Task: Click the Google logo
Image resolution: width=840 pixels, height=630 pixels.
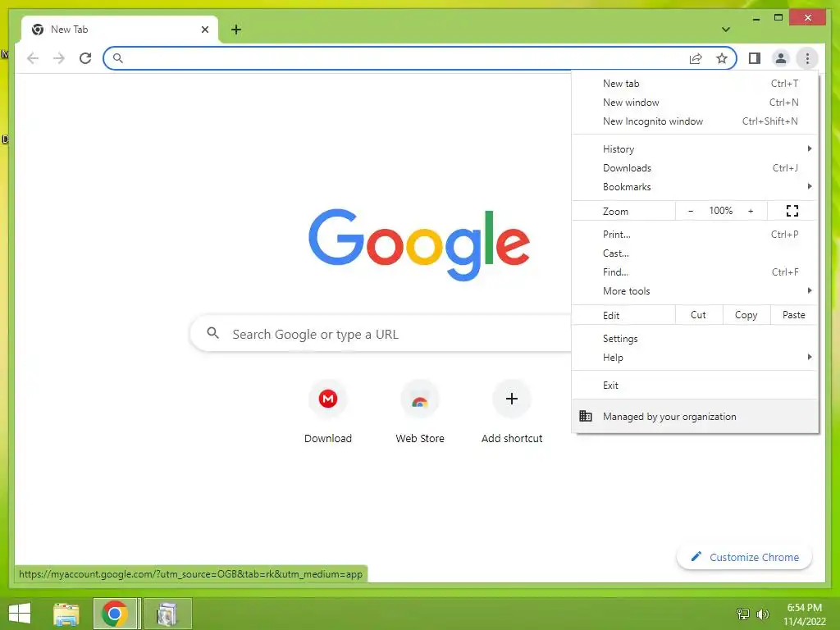Action: pyautogui.click(x=419, y=244)
